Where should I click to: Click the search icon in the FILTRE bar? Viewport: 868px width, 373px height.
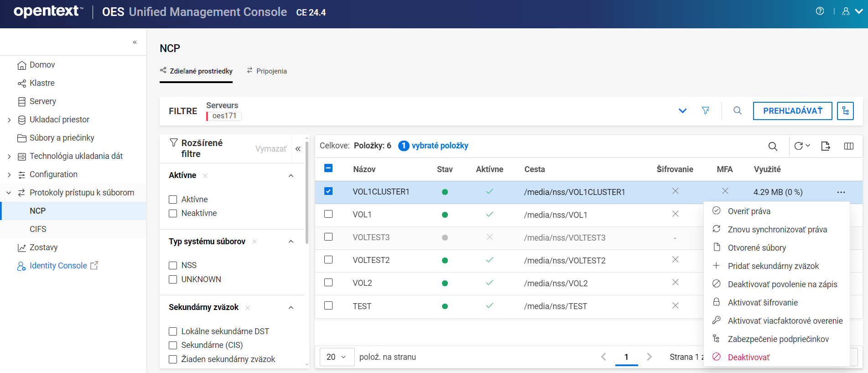tap(738, 110)
